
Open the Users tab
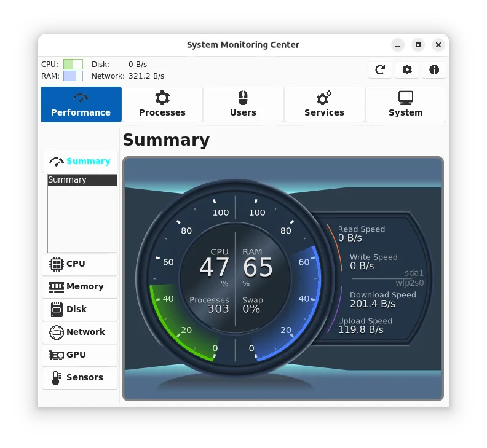tap(243, 104)
